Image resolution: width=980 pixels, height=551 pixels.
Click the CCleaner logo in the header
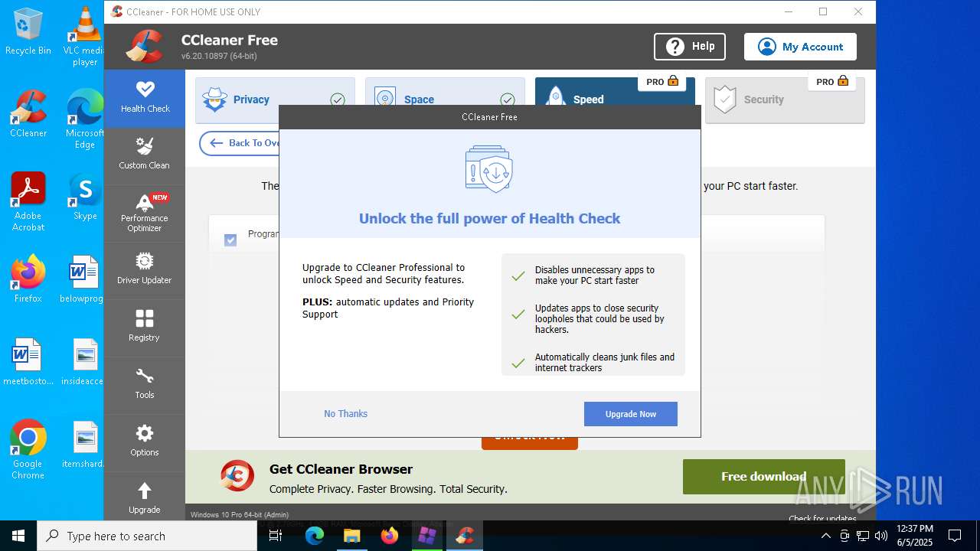click(144, 47)
